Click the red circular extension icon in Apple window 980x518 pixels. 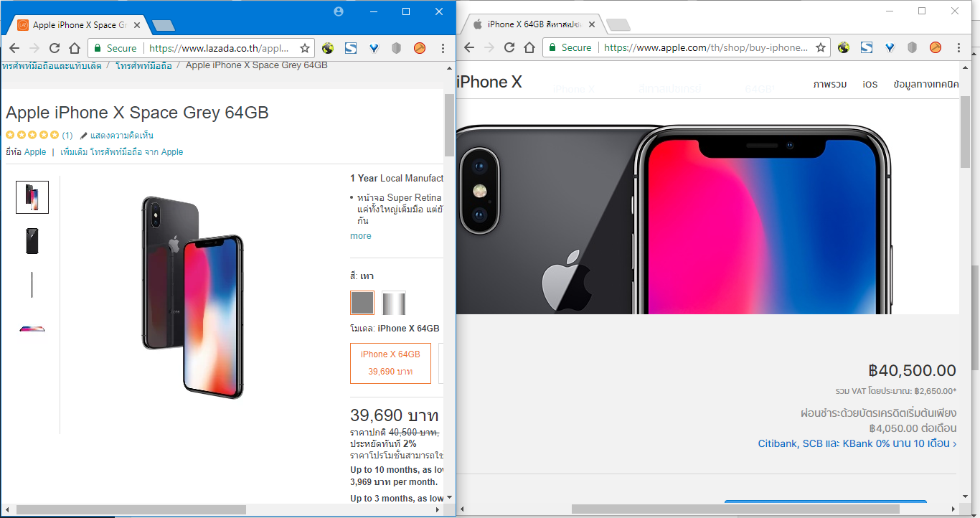[x=936, y=47]
